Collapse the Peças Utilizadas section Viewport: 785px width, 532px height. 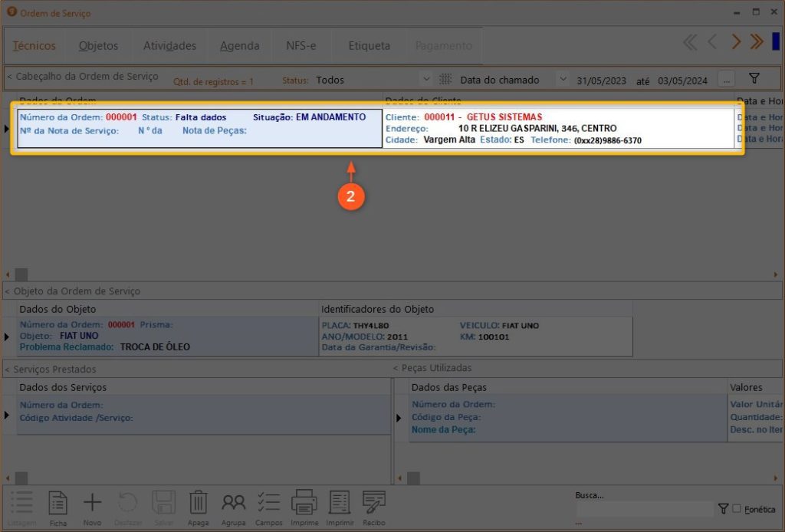(x=396, y=369)
